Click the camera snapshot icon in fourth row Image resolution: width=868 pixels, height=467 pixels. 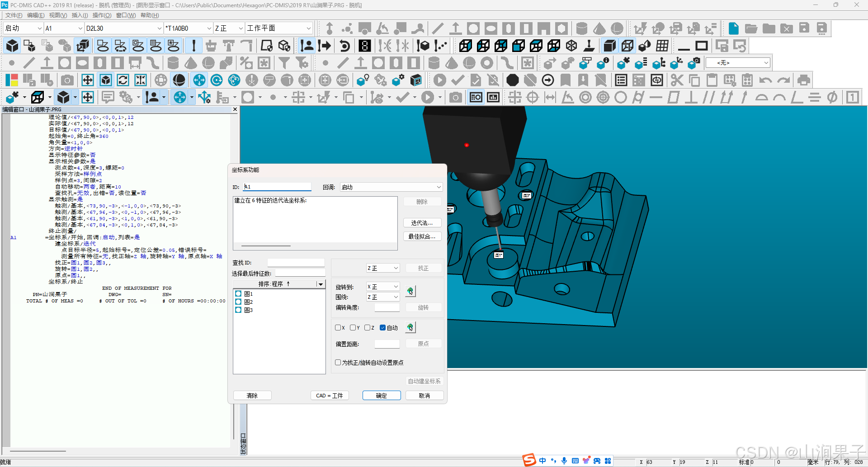(67, 80)
